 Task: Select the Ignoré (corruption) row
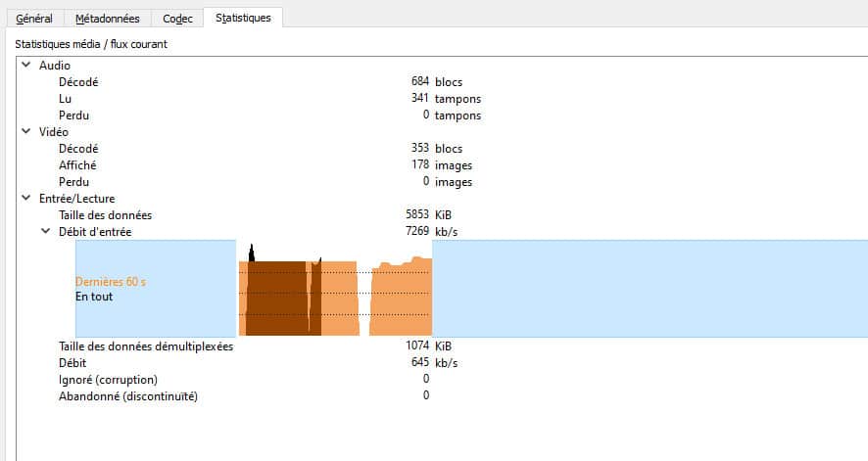click(108, 379)
